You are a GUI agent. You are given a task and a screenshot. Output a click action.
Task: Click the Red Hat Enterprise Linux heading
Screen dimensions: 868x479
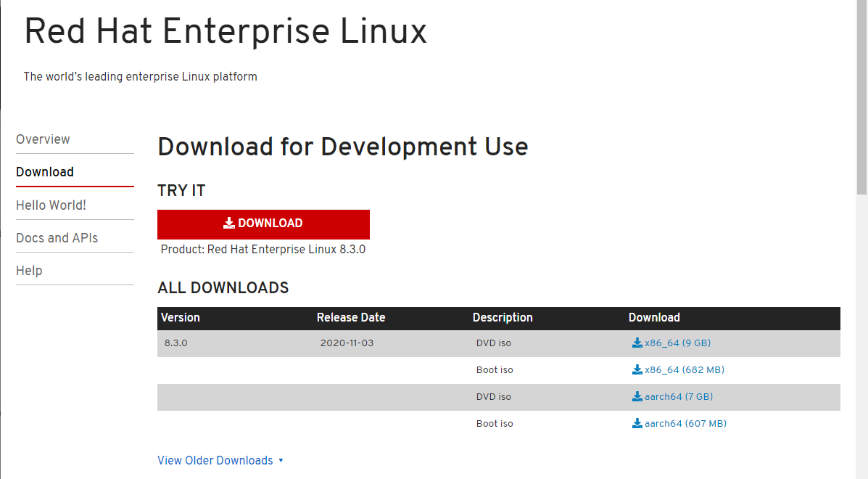(226, 31)
